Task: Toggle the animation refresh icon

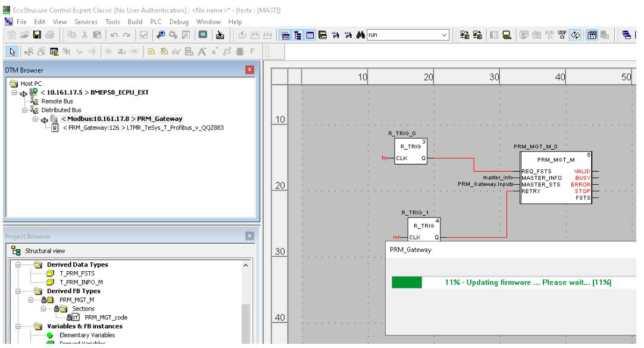Action: (576, 35)
